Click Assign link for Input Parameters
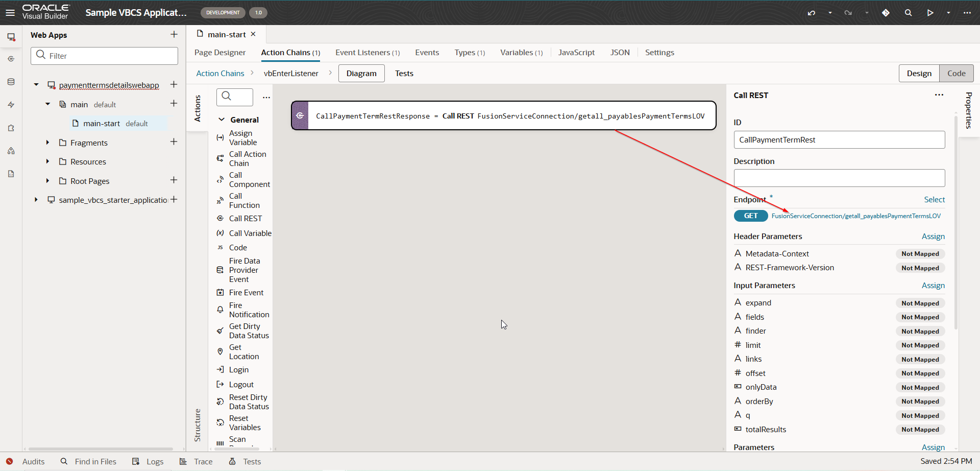Screen dimensions: 980x471 click(933, 286)
